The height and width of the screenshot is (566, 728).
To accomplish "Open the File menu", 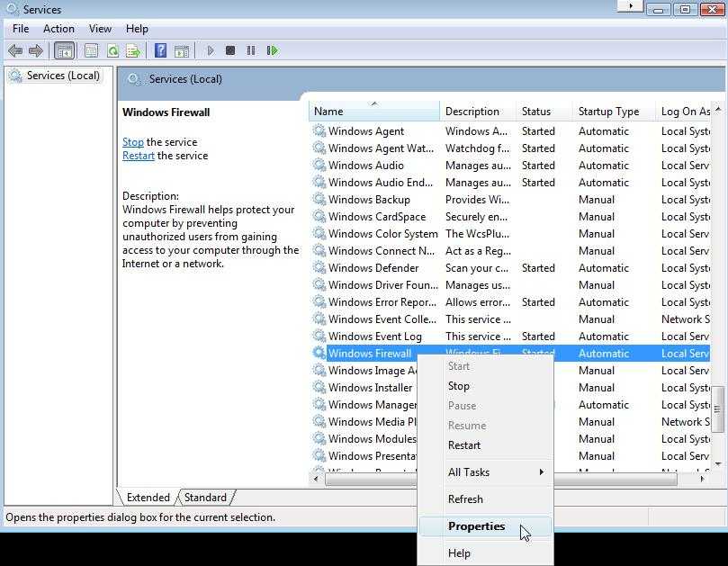I will pyautogui.click(x=21, y=29).
